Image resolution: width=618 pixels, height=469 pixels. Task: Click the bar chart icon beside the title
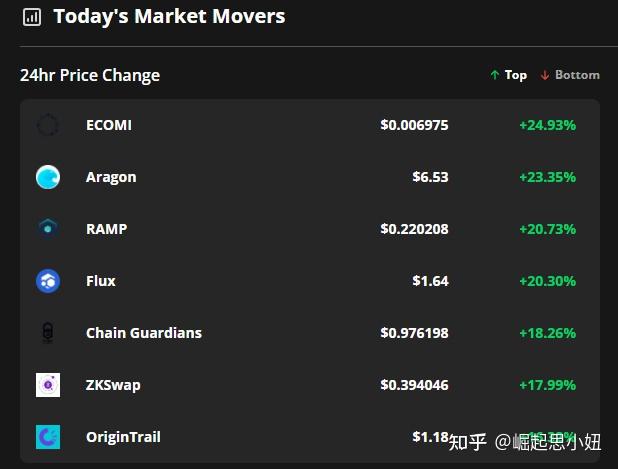32,17
